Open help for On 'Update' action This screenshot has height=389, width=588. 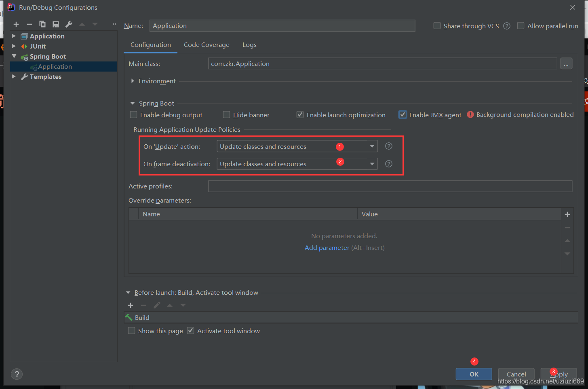point(389,146)
